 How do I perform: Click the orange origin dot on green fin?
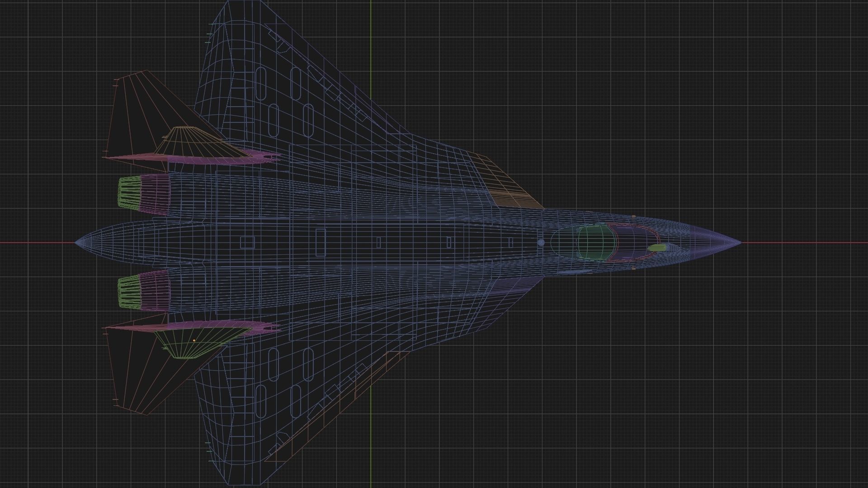(x=194, y=340)
